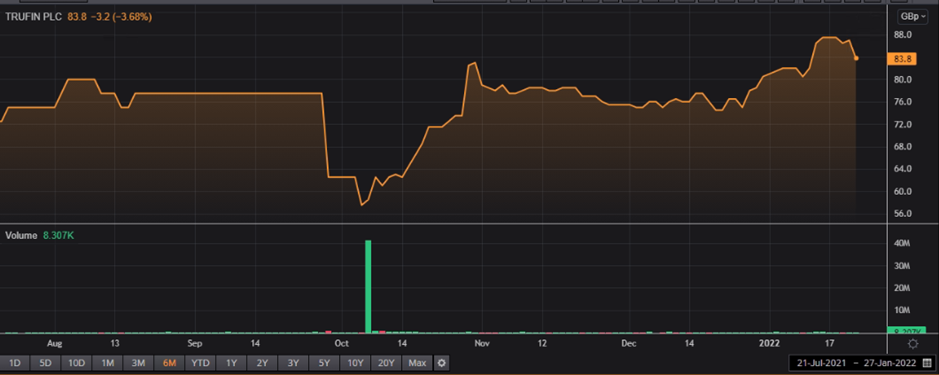This screenshot has height=375, width=939.
Task: Click the last price point marker
Action: (x=856, y=58)
